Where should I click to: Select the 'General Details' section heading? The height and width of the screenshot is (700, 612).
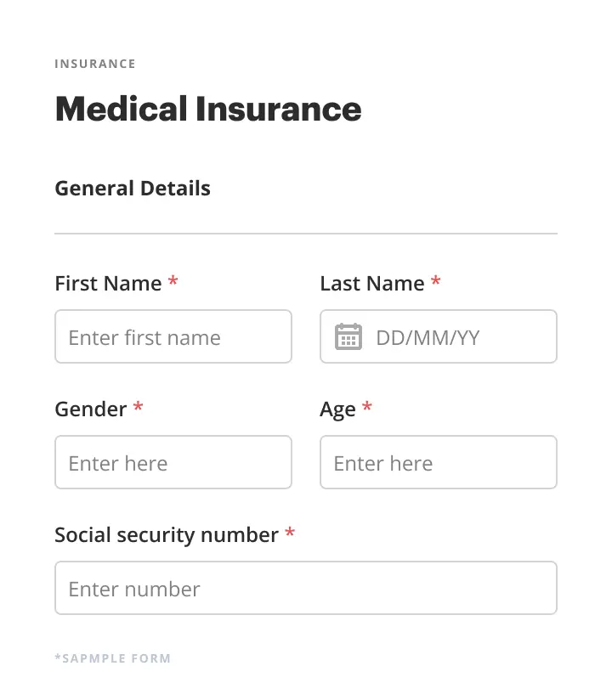tap(133, 189)
